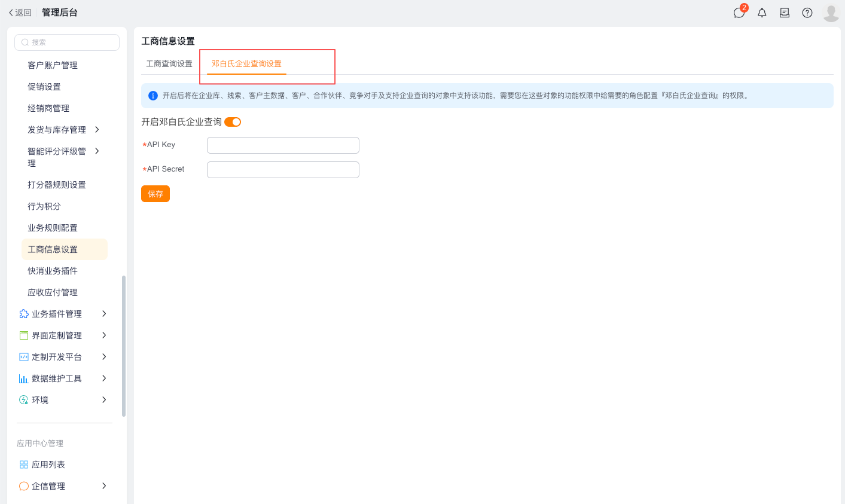Expand 界面定制管理 chevron
This screenshot has width=845, height=504.
(x=104, y=335)
